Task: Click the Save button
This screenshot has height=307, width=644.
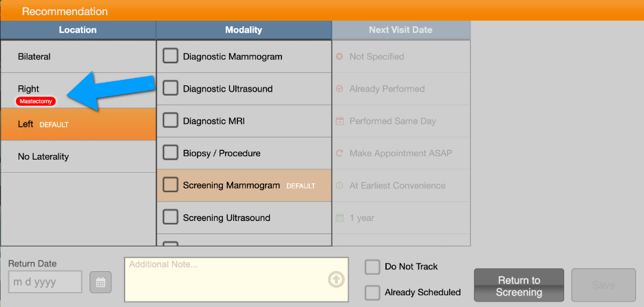Action: tap(603, 285)
